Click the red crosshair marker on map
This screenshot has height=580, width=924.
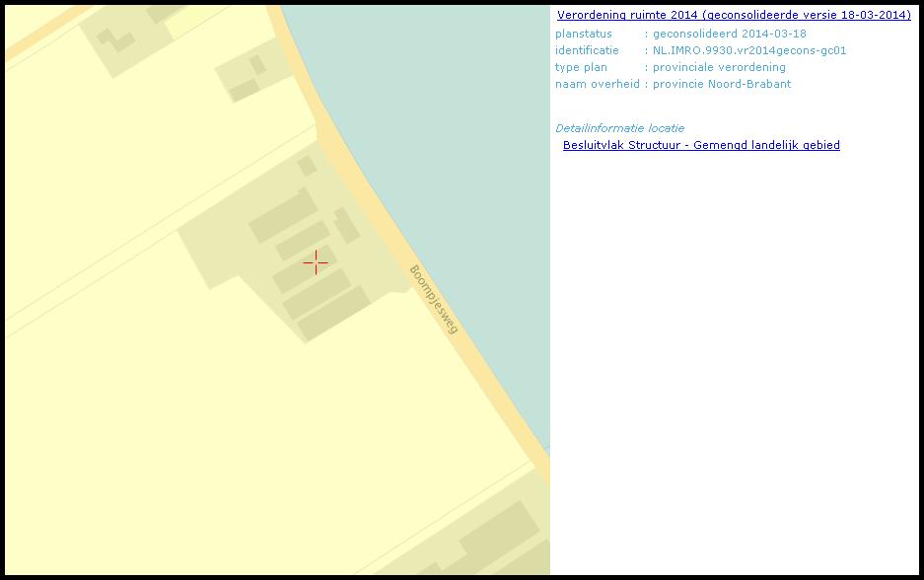[316, 262]
